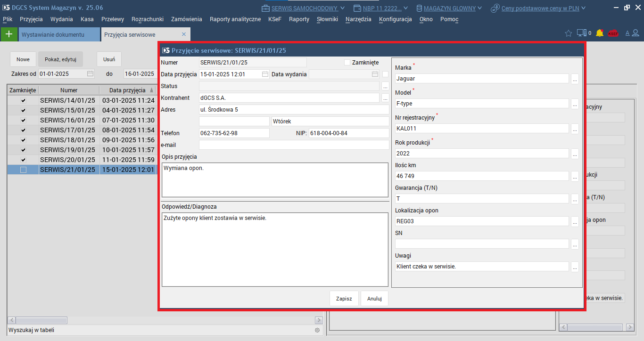Sort by Data przyjęcia column header

point(127,90)
